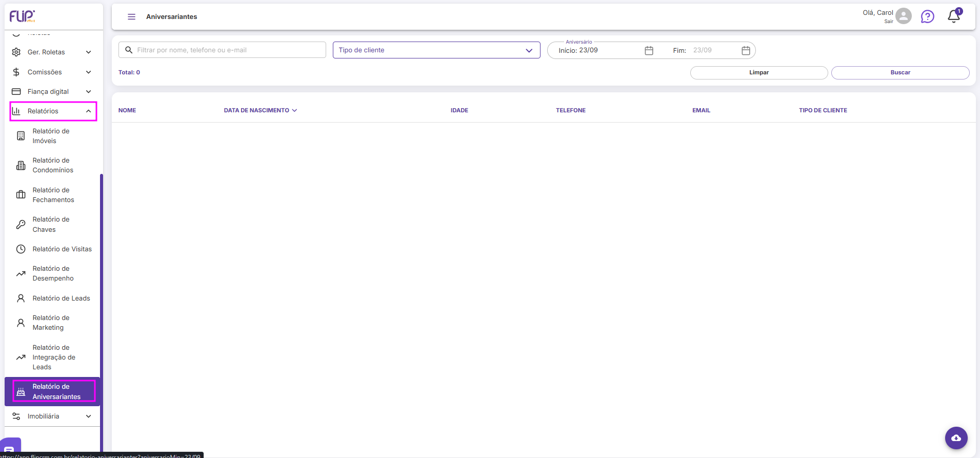Screen dimensions: 980x458
Task: Click the Integração de Leads trend icon
Action: [21, 357]
